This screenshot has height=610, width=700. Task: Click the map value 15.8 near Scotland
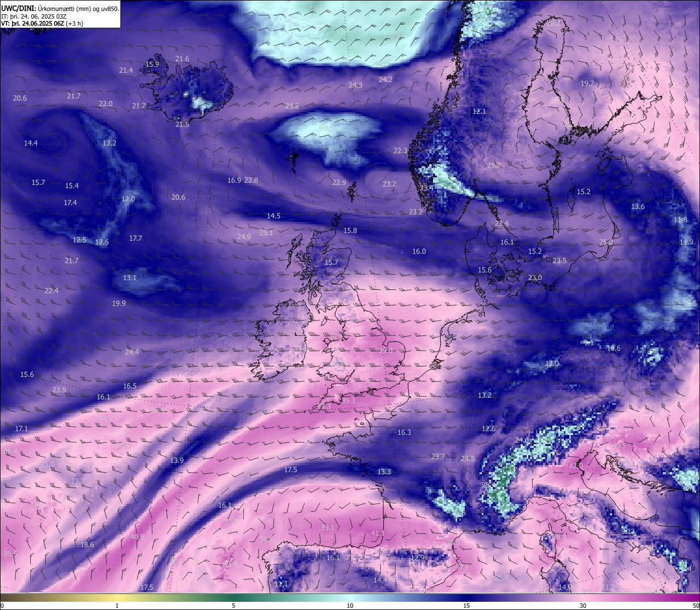coord(350,231)
